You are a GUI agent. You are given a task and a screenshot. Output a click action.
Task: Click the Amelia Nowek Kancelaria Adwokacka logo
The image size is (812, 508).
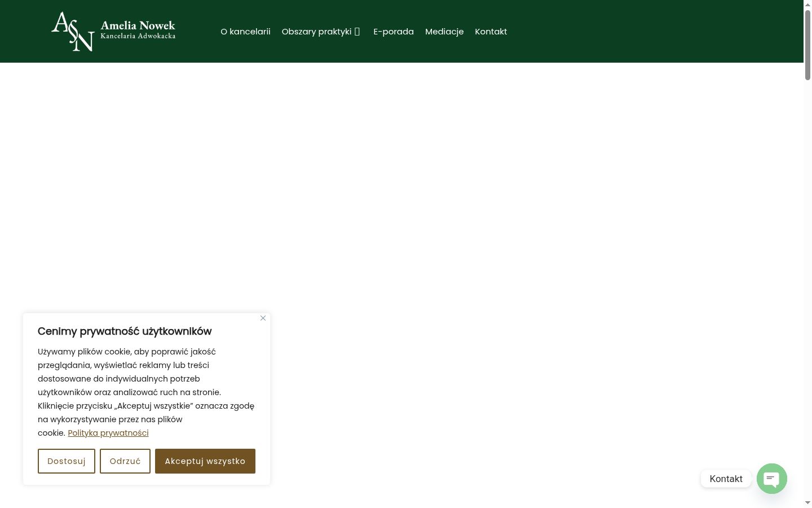113,32
